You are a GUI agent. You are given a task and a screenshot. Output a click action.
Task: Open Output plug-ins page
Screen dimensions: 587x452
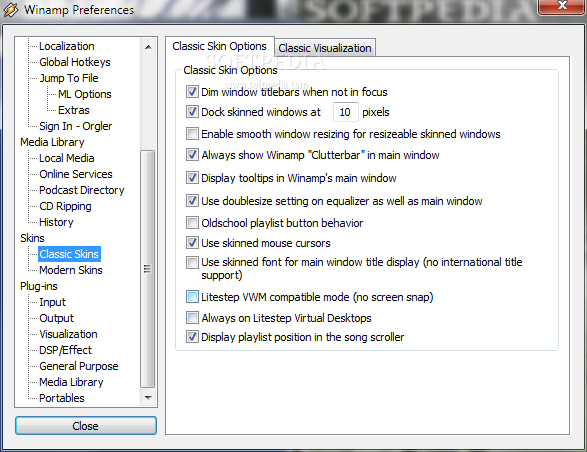[x=57, y=318]
